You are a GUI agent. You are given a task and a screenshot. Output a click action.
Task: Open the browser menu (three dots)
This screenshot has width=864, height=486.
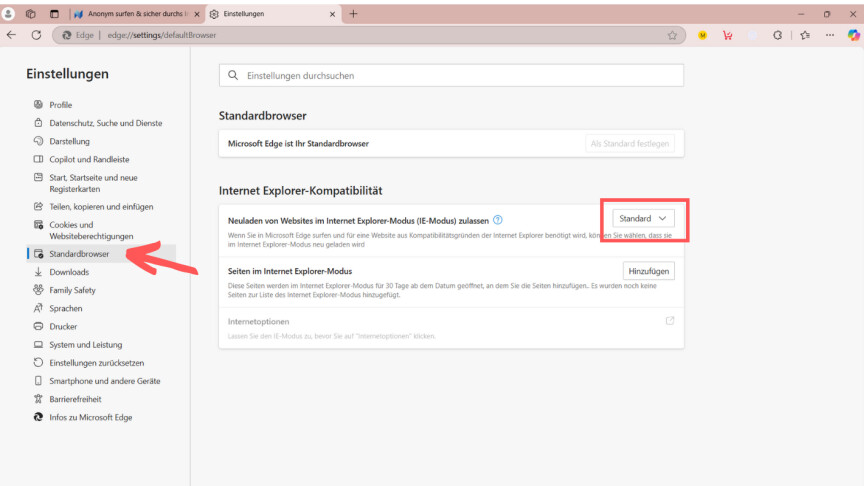pos(829,34)
